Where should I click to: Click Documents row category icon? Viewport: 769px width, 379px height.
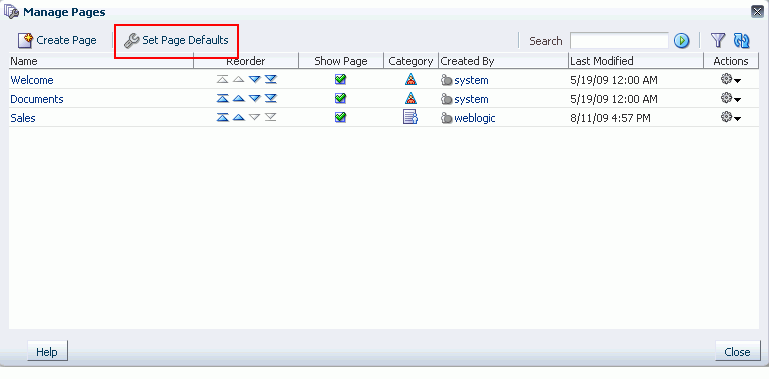[410, 99]
